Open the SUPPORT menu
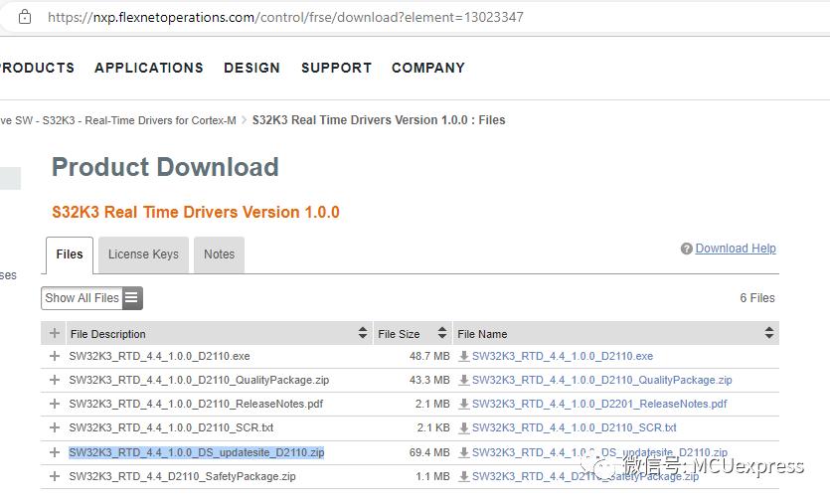Screen dimensions: 830x504 point(336,68)
